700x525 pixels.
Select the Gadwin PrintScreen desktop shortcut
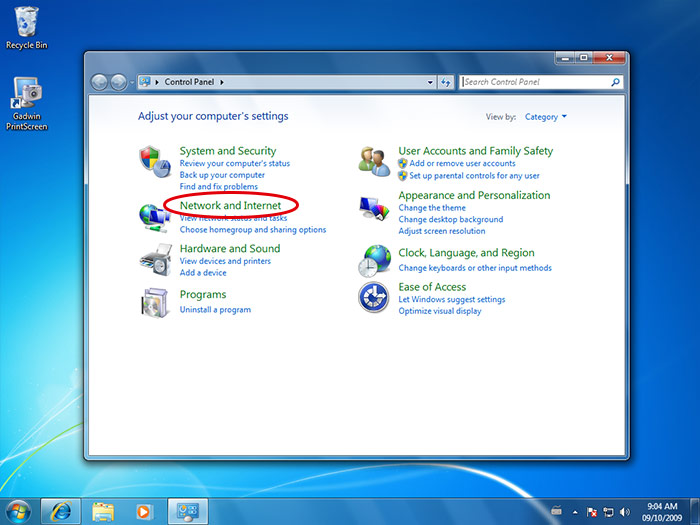click(26, 104)
